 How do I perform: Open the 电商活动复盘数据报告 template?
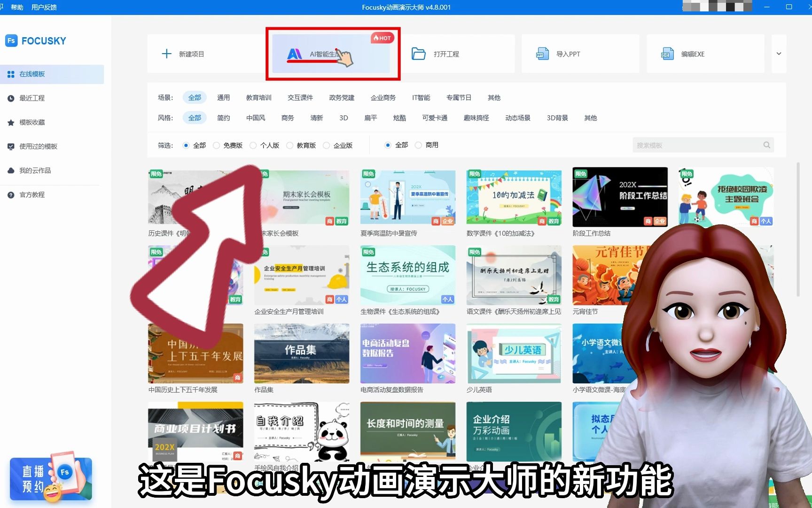point(407,353)
